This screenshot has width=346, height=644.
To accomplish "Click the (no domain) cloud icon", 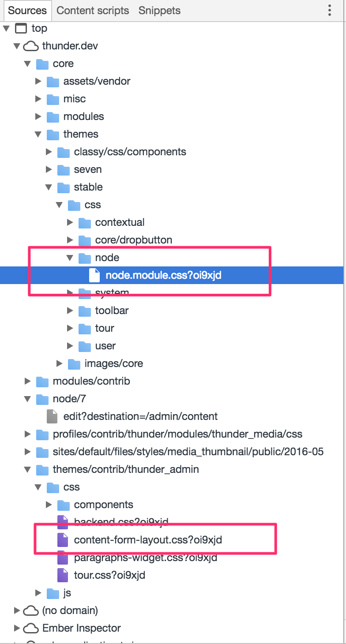I will coord(31,610).
